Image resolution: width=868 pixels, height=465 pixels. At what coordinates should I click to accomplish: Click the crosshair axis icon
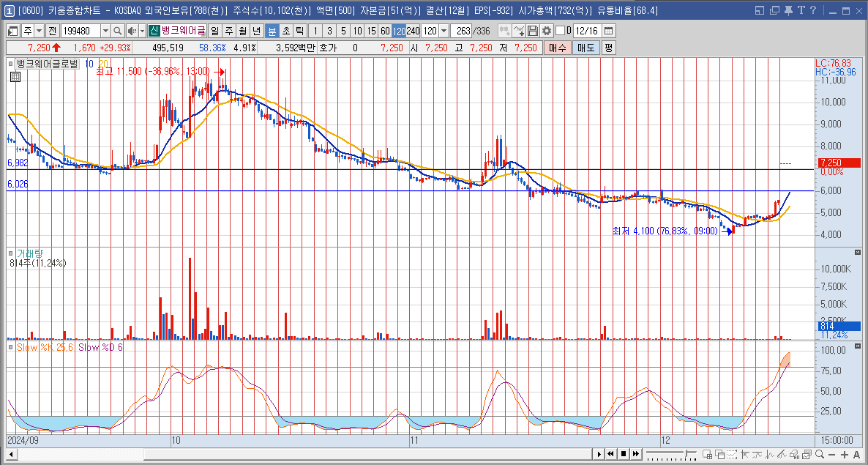[744, 455]
